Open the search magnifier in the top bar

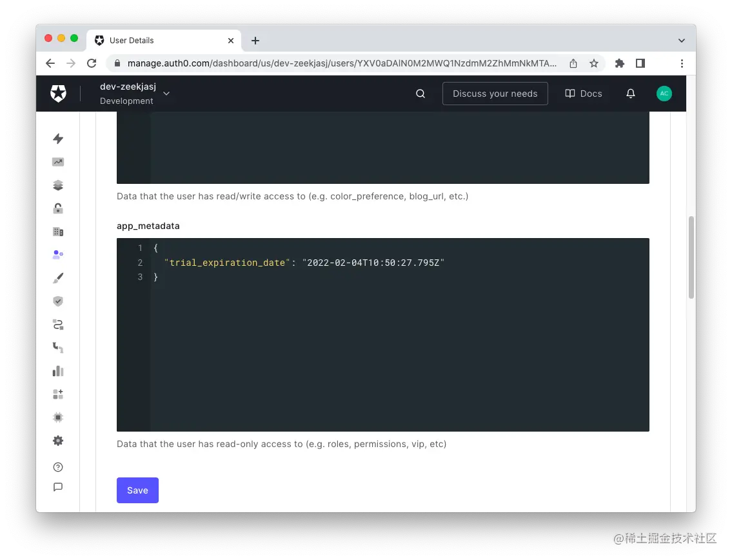pyautogui.click(x=420, y=94)
